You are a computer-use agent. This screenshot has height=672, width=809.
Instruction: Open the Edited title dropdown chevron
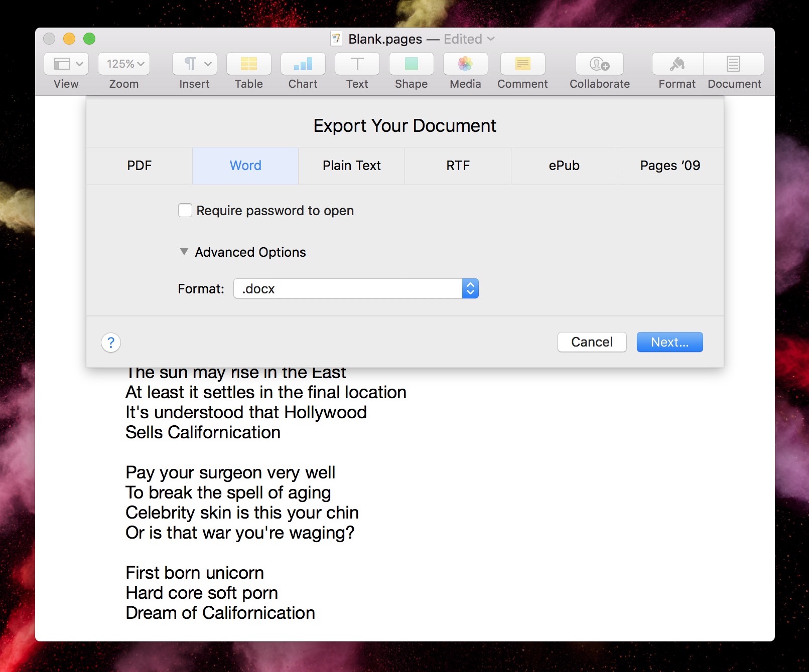point(491,39)
